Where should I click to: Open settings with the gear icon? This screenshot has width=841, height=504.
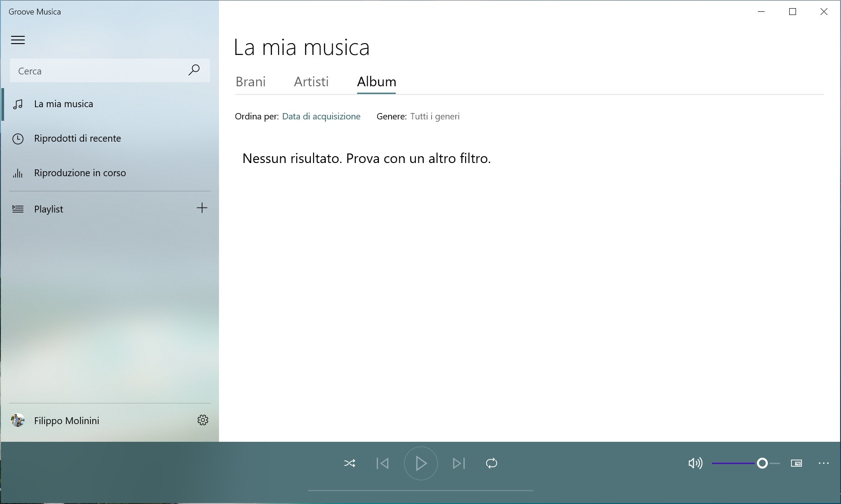pyautogui.click(x=203, y=420)
